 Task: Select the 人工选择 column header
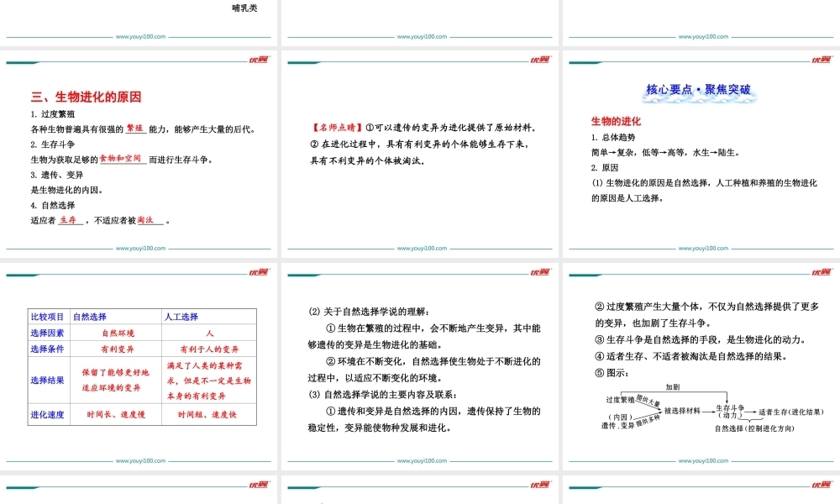[x=183, y=317]
